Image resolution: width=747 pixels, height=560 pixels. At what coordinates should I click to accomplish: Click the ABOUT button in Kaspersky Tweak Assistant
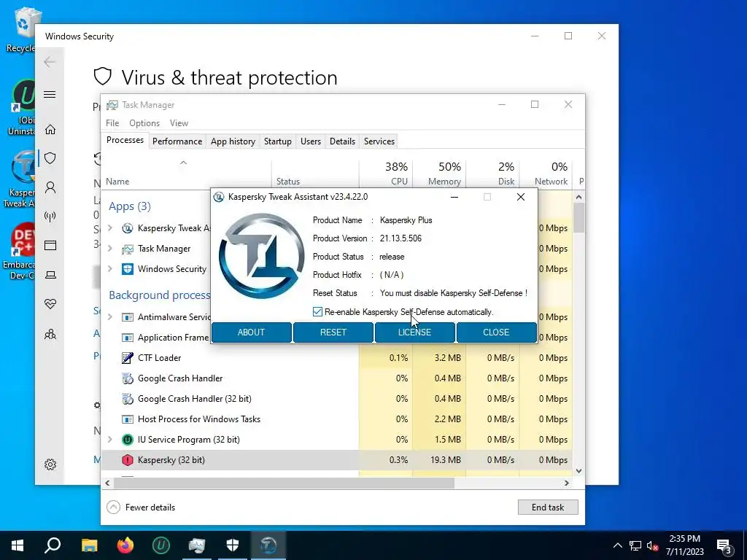click(x=251, y=332)
